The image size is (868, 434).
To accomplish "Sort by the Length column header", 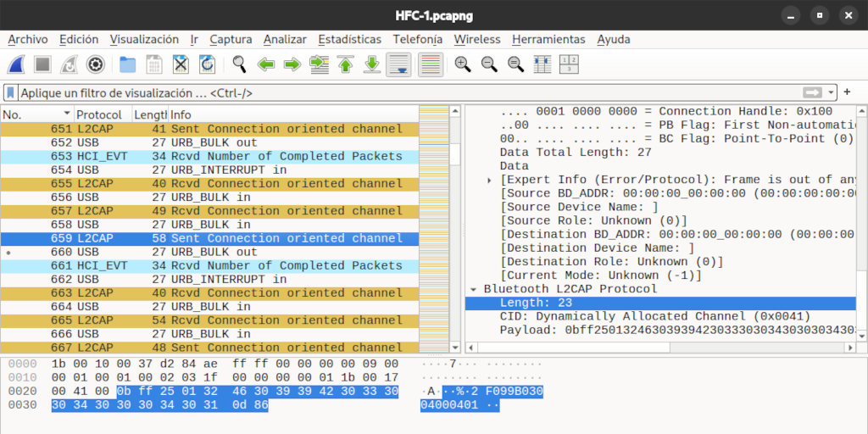I will (150, 114).
